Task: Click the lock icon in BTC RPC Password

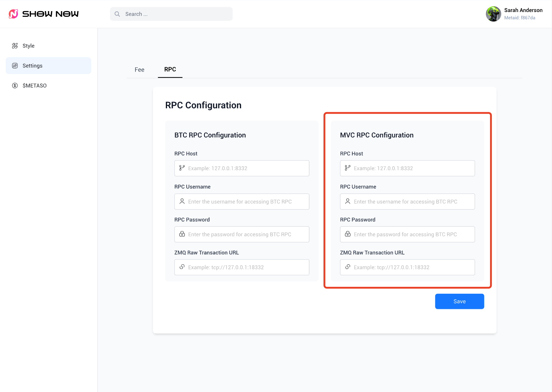Action: [182, 234]
